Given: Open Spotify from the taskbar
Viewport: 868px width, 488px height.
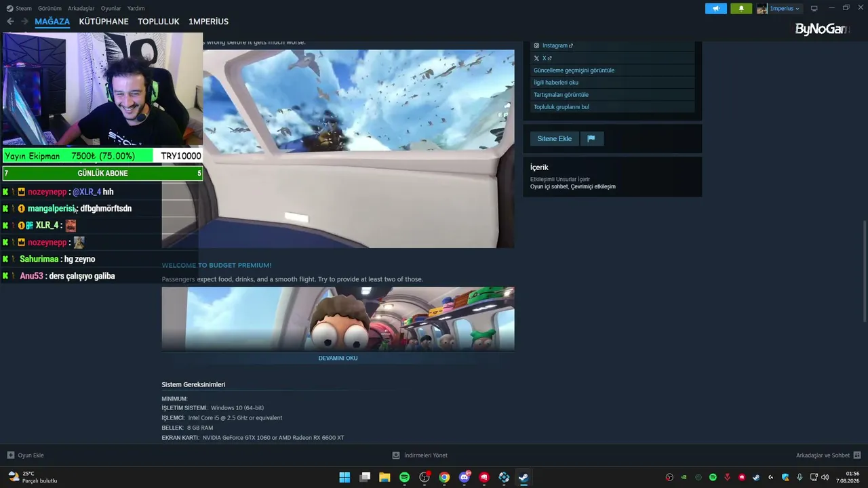Looking at the screenshot, I should (405, 477).
